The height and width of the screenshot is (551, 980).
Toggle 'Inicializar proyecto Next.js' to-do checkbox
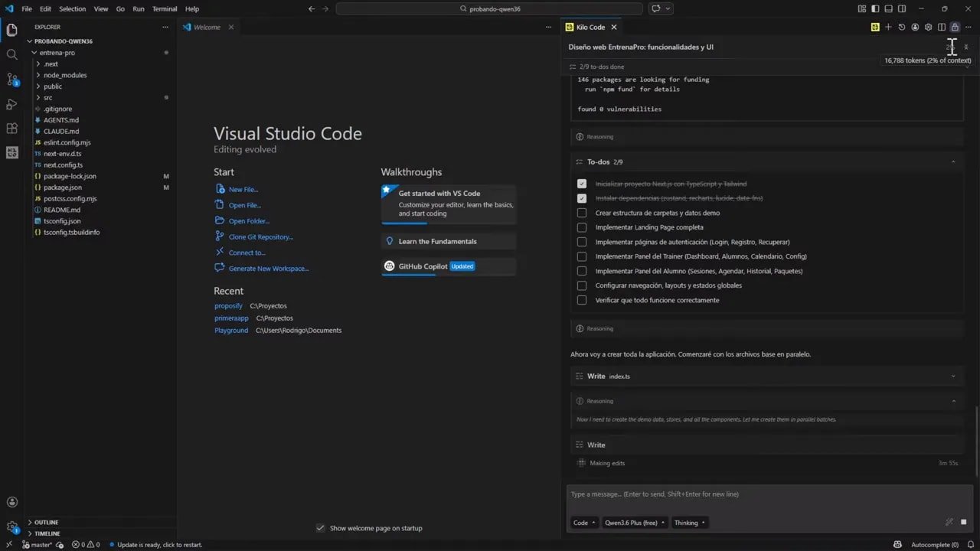click(582, 184)
